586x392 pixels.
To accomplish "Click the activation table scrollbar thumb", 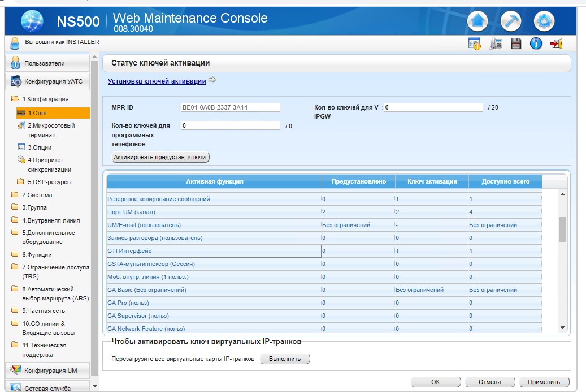I will coord(562,230).
